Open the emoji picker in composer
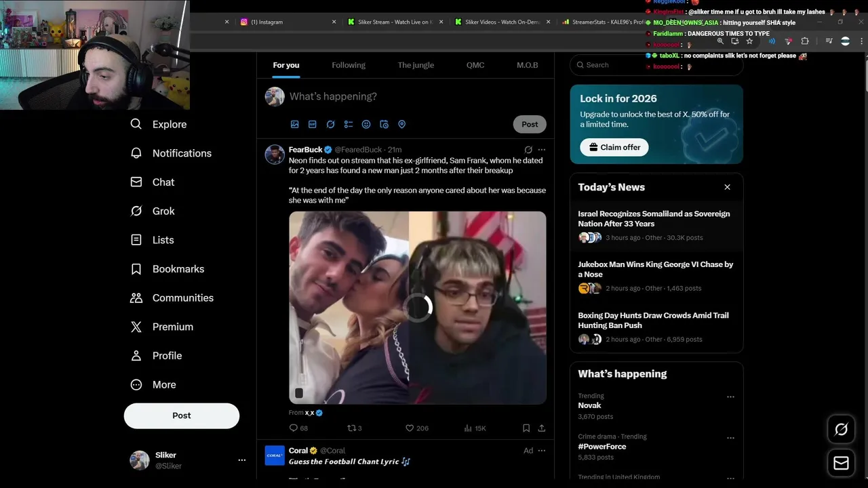The image size is (868, 488). click(x=366, y=124)
